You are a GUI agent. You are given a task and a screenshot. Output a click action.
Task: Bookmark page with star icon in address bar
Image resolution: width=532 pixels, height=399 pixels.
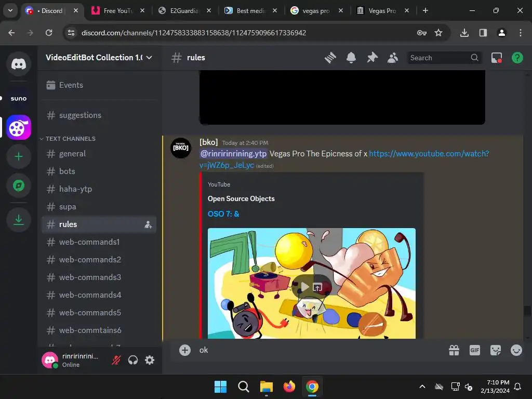coord(438,33)
